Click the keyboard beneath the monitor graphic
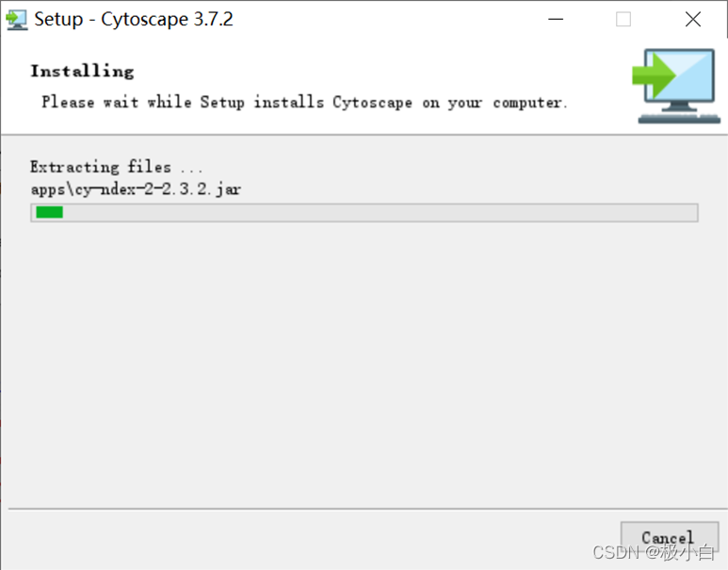Image resolution: width=728 pixels, height=570 pixels. [x=679, y=119]
